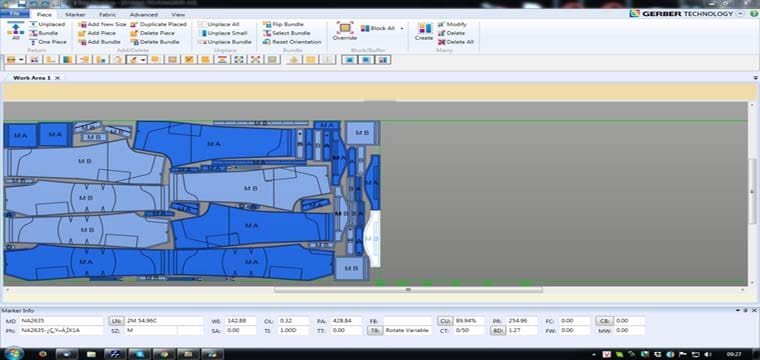This screenshot has width=760, height=360.
Task: Return One Piece
Action: (48, 42)
